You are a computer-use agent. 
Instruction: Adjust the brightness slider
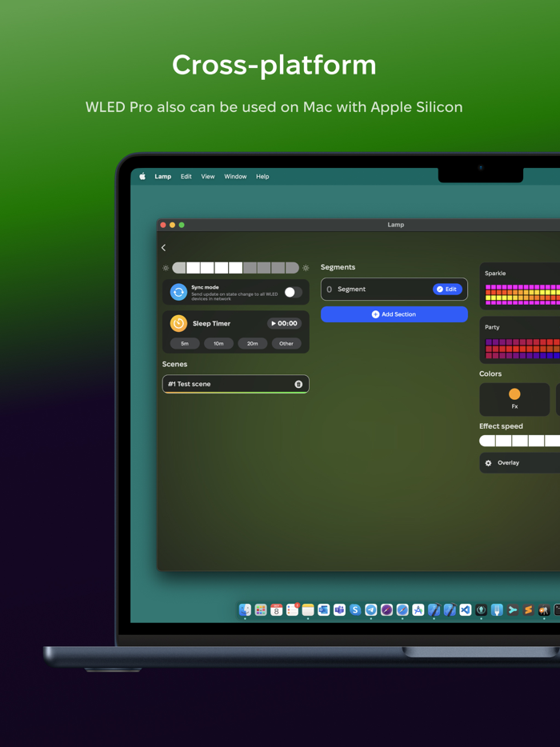click(x=235, y=268)
